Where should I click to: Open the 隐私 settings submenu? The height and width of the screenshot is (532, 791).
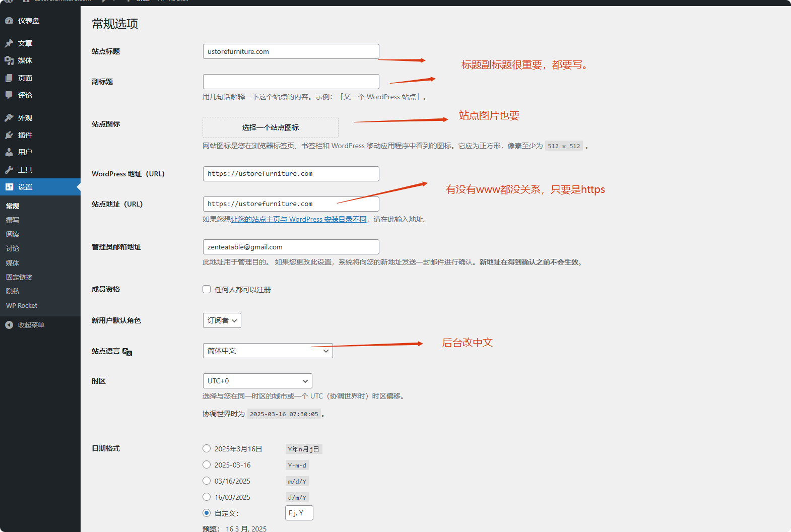13,291
